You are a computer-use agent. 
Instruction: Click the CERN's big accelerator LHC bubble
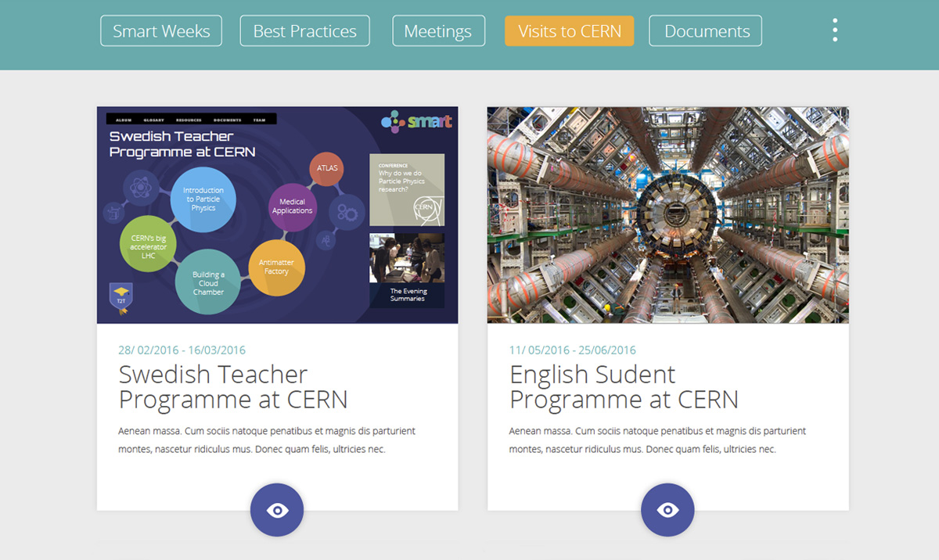(x=149, y=245)
